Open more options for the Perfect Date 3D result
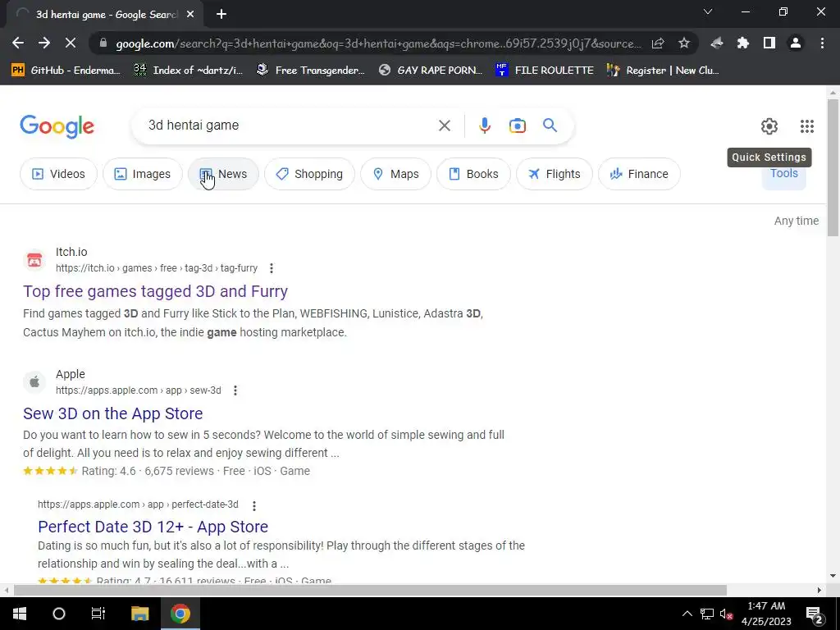 (254, 505)
